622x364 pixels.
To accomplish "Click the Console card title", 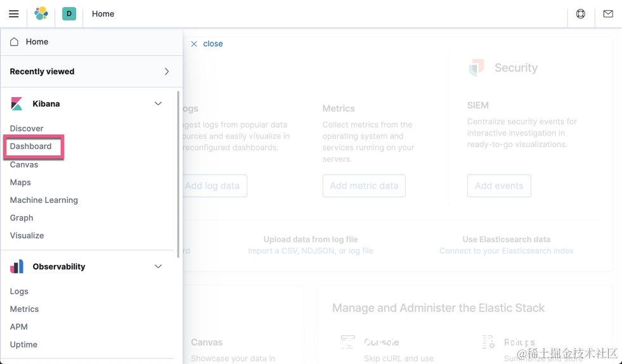I will pos(381,342).
